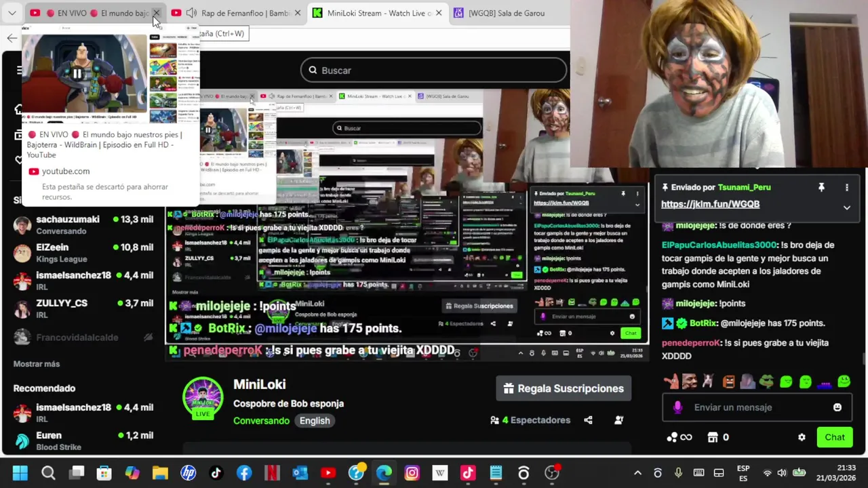Open the https://jklm.fun/WGQB pinned link

pos(710,204)
